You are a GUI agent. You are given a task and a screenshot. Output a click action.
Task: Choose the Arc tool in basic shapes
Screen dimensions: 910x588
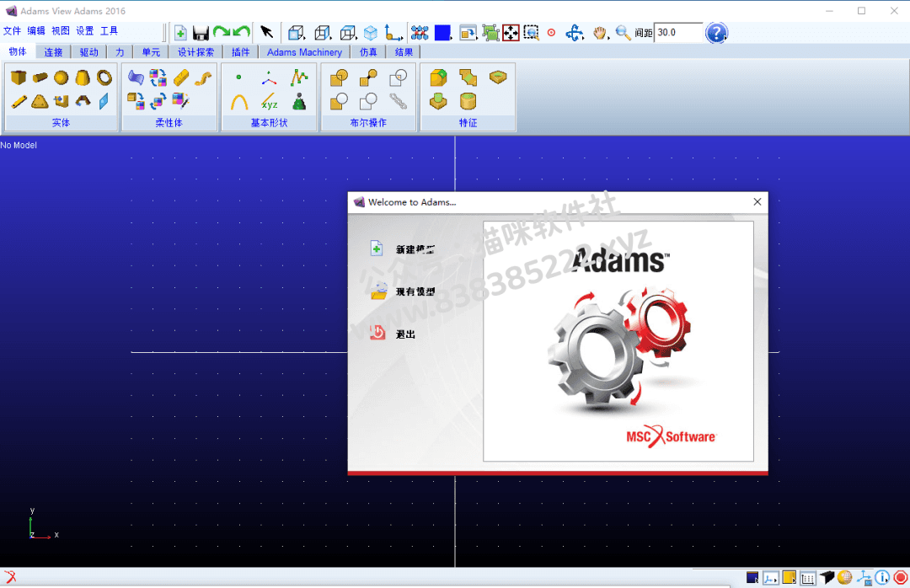click(x=239, y=102)
